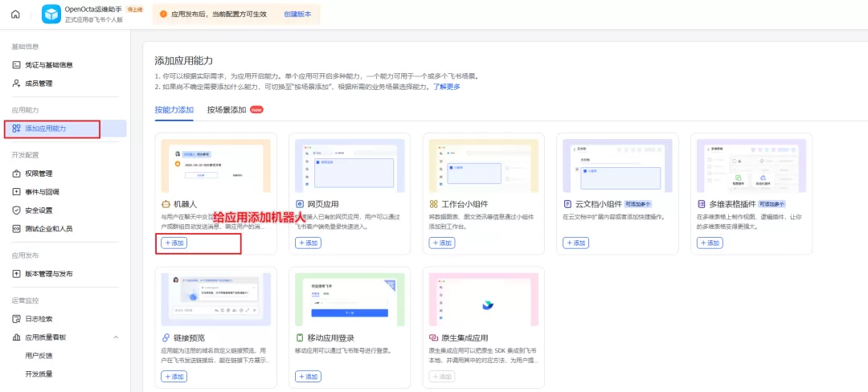Collapse the 应用质量看板 chevron
This screenshot has width=868, height=392.
pyautogui.click(x=117, y=337)
